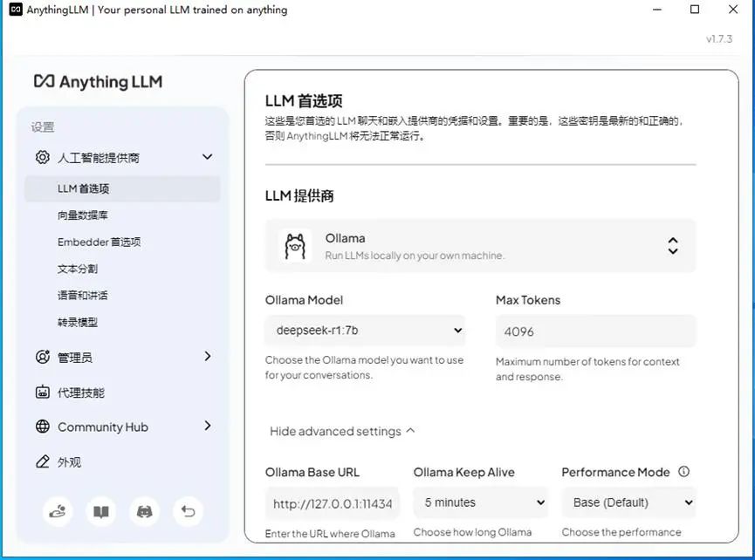
Task: Click the support hand icon in footer
Action: (x=58, y=511)
